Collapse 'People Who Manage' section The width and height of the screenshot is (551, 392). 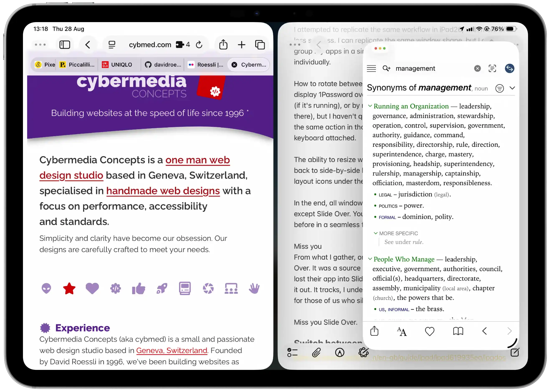click(370, 259)
